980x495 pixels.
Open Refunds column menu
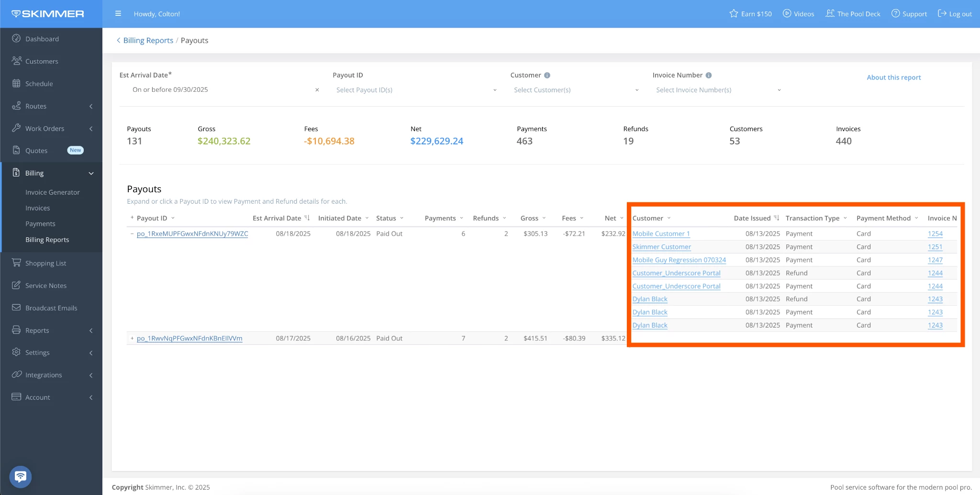click(504, 218)
